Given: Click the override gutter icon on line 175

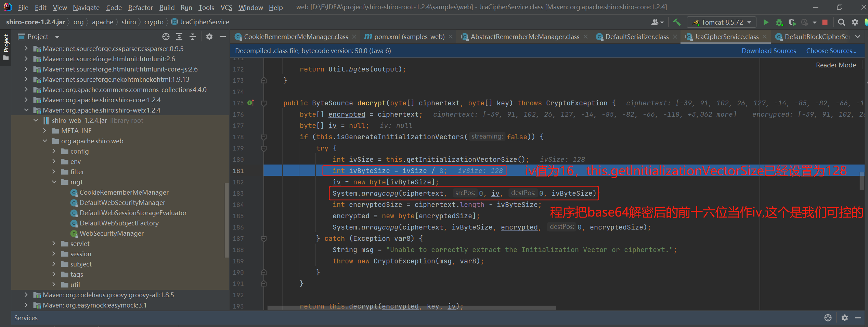Looking at the screenshot, I should coord(251,103).
